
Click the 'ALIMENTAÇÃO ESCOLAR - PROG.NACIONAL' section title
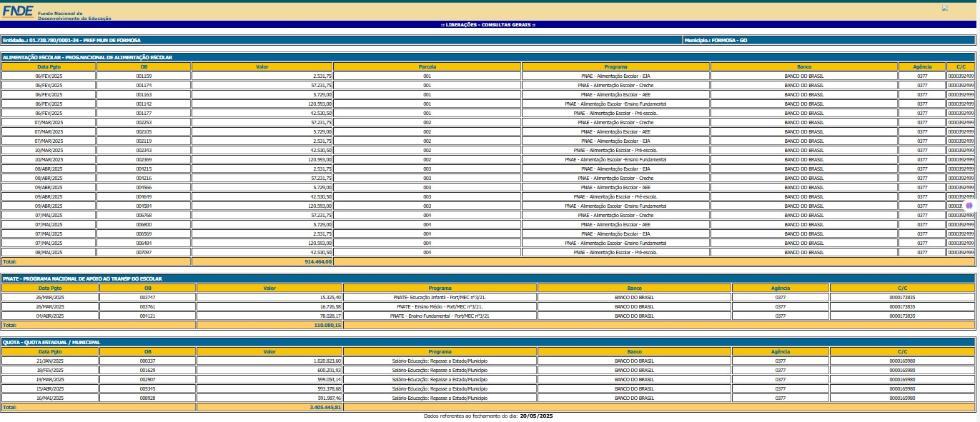[x=87, y=57]
